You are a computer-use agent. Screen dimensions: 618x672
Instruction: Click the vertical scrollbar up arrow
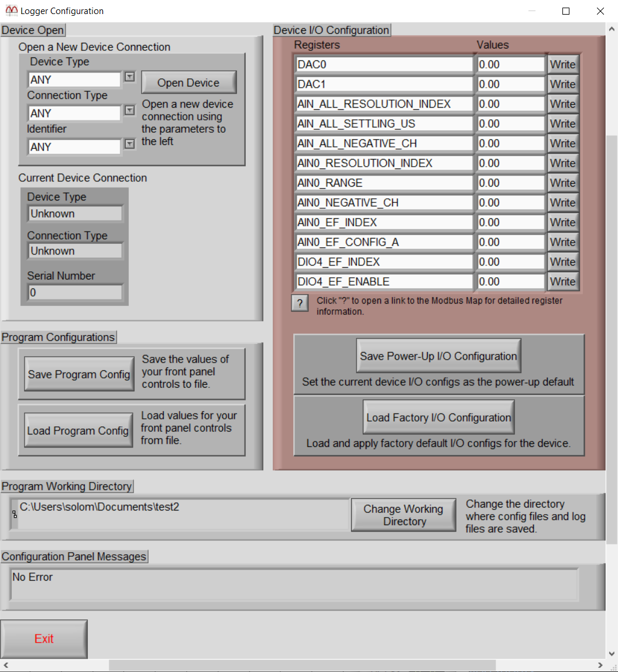(x=612, y=29)
